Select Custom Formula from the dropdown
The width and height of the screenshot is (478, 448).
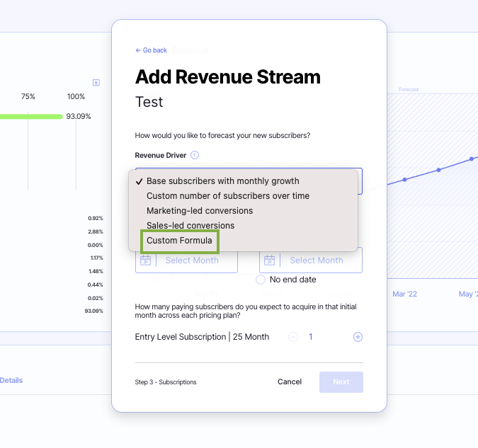(x=179, y=241)
